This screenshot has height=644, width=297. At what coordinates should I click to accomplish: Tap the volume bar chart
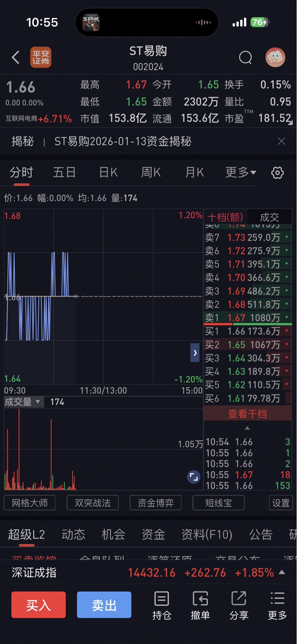(104, 449)
